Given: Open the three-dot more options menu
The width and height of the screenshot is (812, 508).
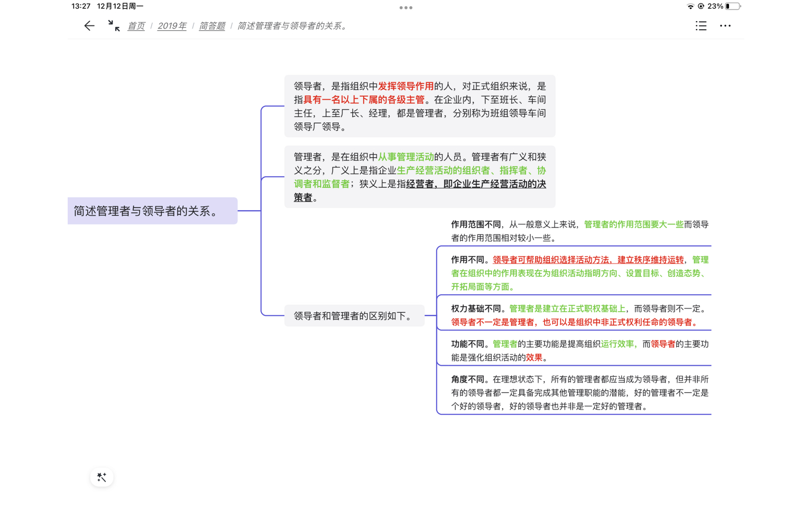Looking at the screenshot, I should click(725, 25).
